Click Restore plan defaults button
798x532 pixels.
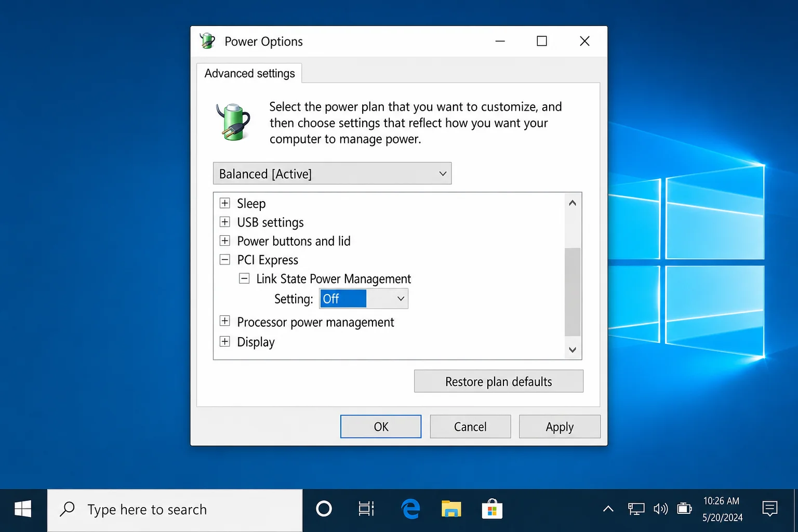pyautogui.click(x=499, y=381)
